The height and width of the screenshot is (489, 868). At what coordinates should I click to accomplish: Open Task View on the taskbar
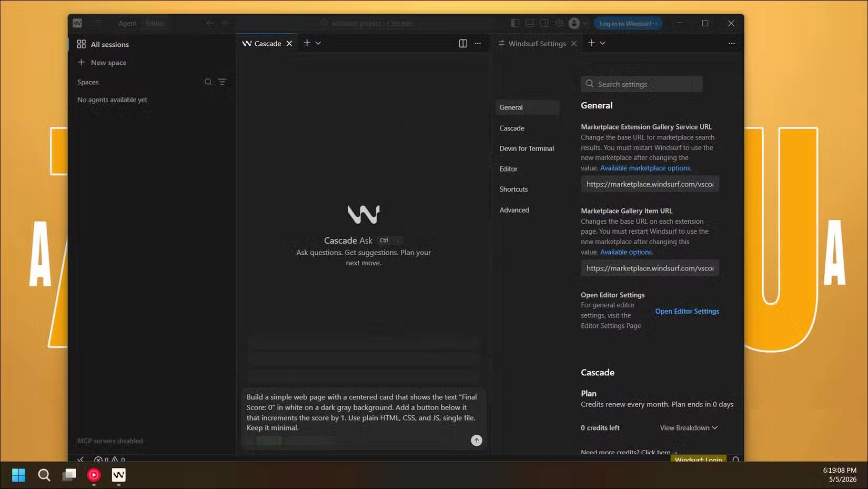point(69,475)
